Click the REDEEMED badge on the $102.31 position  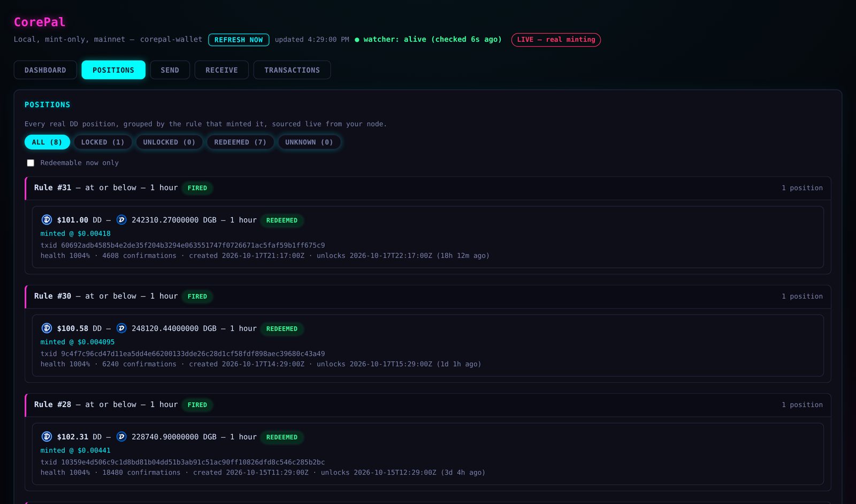pyautogui.click(x=282, y=437)
